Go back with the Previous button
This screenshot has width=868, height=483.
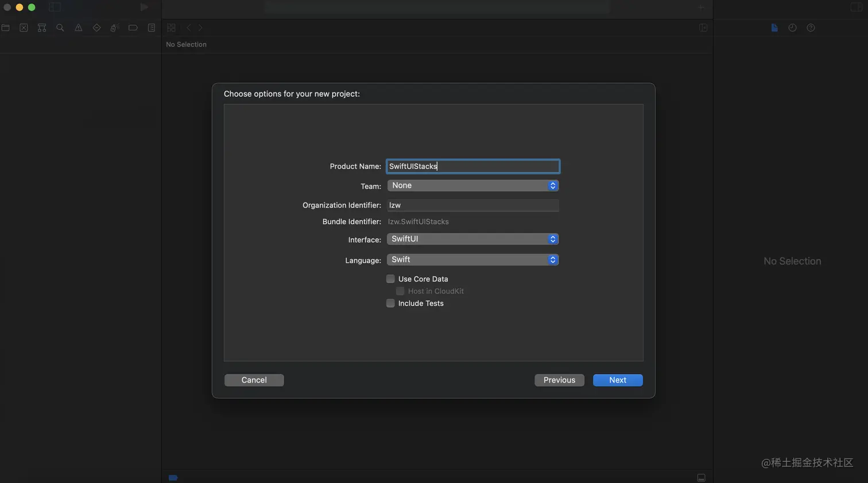[x=559, y=380]
